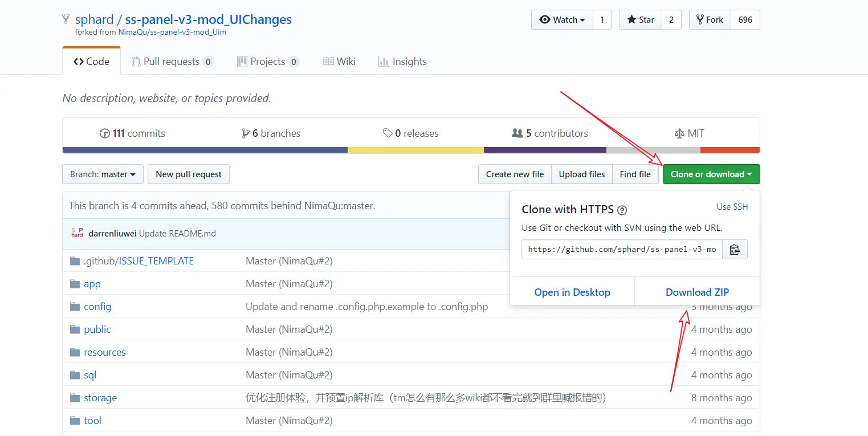Open the config folder link
The image size is (868, 436).
tap(97, 307)
